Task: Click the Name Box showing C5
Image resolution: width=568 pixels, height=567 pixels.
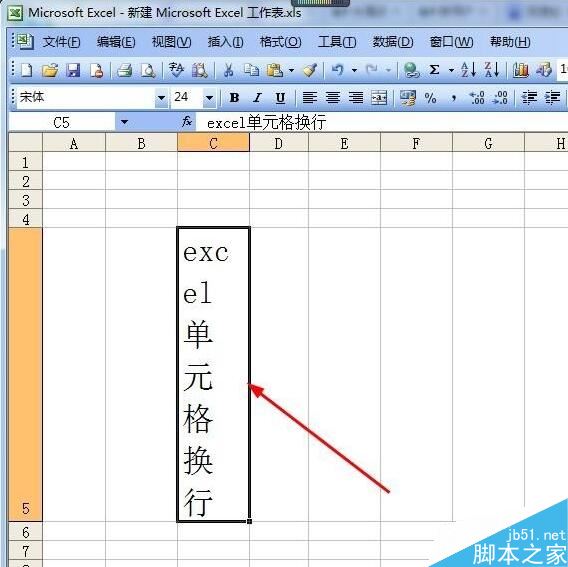Action: click(62, 122)
